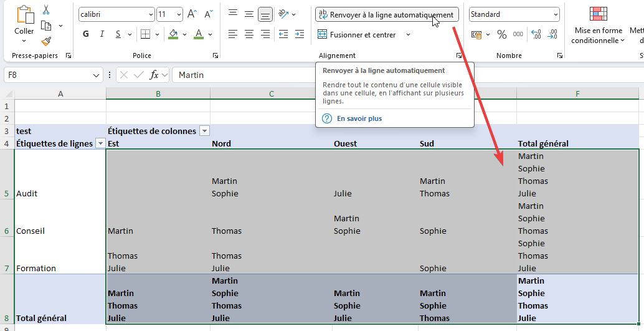This screenshot has width=644, height=331.
Task: Confirm entry with formula bar checkmark
Action: tap(139, 75)
